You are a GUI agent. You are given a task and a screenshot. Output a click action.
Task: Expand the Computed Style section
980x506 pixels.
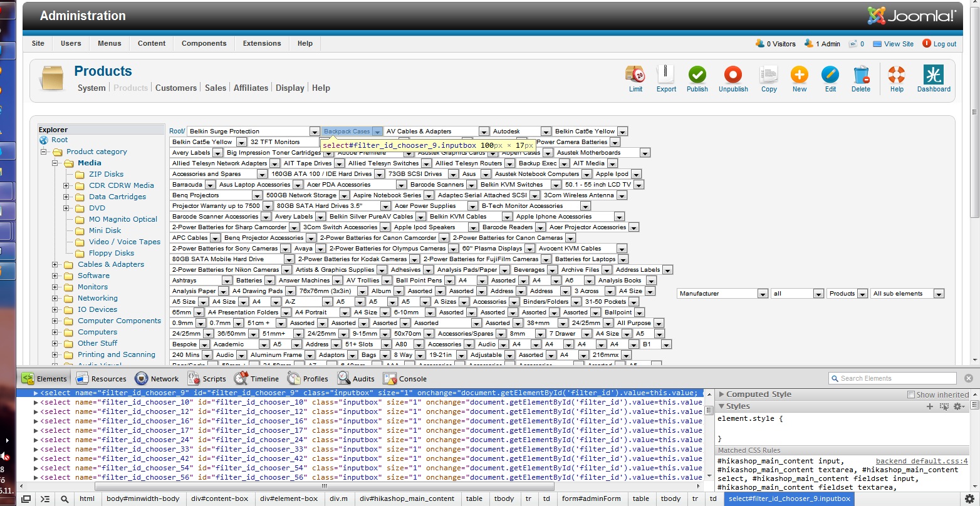coord(722,395)
